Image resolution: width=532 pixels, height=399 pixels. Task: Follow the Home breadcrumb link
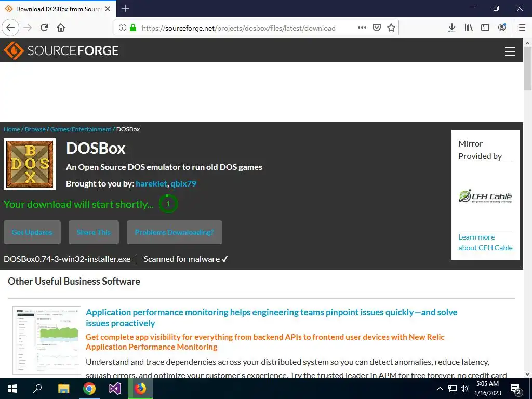12,129
